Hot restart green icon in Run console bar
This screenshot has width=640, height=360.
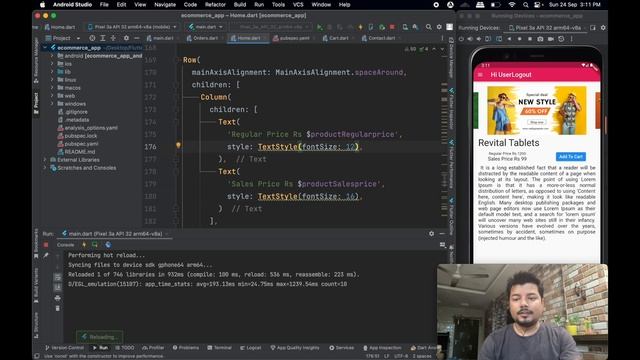95,245
